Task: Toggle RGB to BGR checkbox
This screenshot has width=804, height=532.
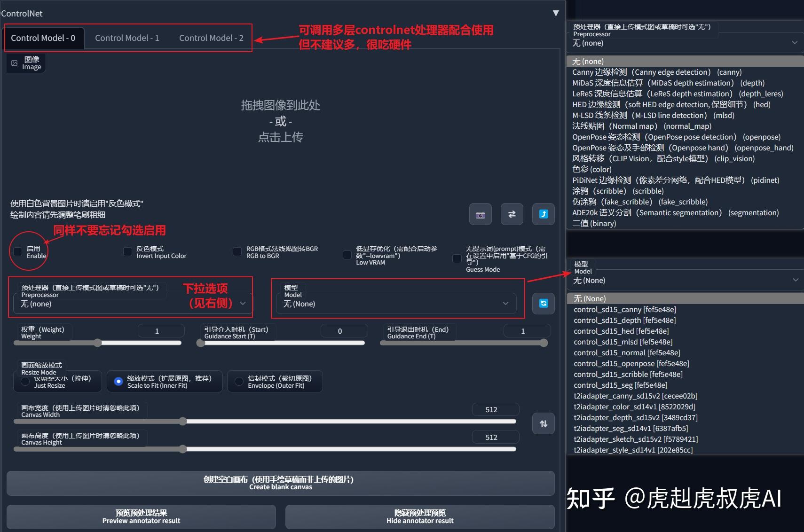Action: tap(237, 252)
